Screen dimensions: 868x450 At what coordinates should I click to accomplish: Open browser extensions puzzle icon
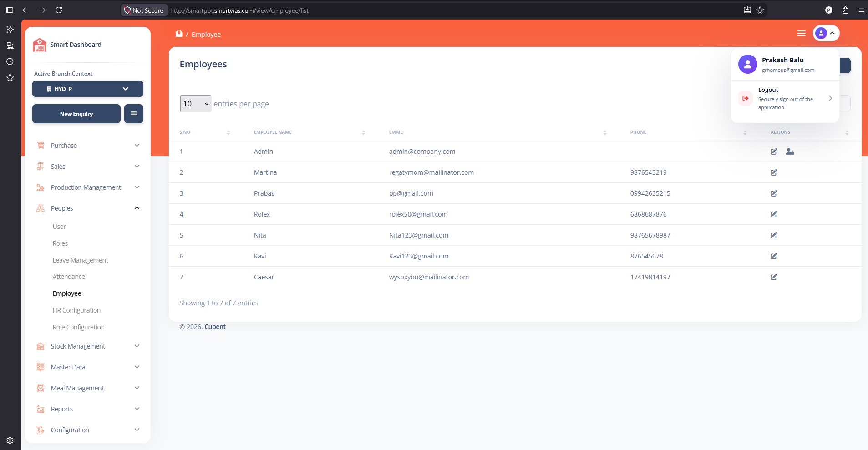845,10
